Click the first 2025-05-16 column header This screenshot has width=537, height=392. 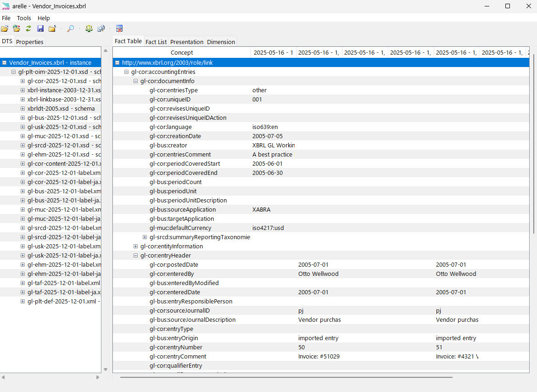point(273,52)
